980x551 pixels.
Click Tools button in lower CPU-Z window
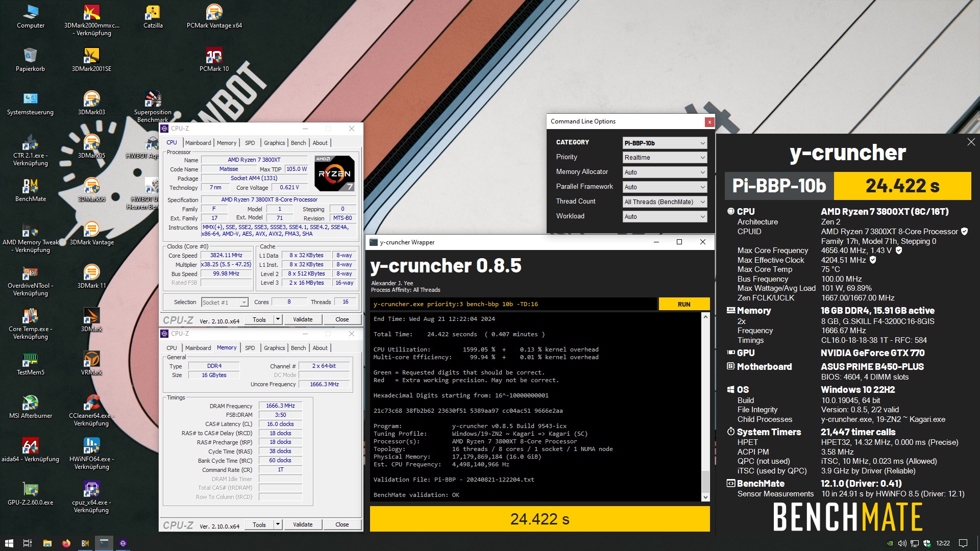(259, 524)
